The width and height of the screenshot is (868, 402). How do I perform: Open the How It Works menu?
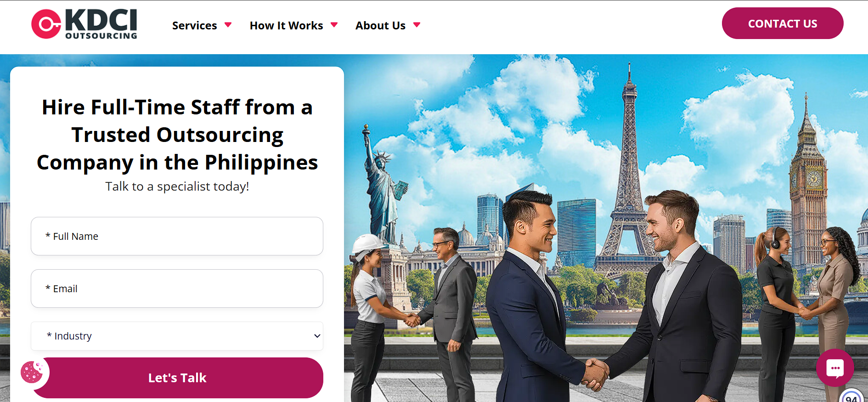coord(287,25)
